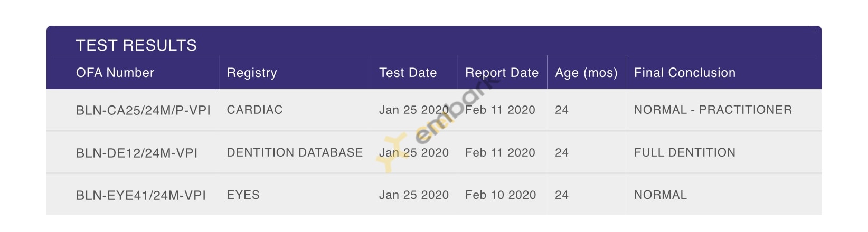Select the TEST RESULTS heading
Image resolution: width=868 pixels, height=232 pixels.
[x=136, y=45]
